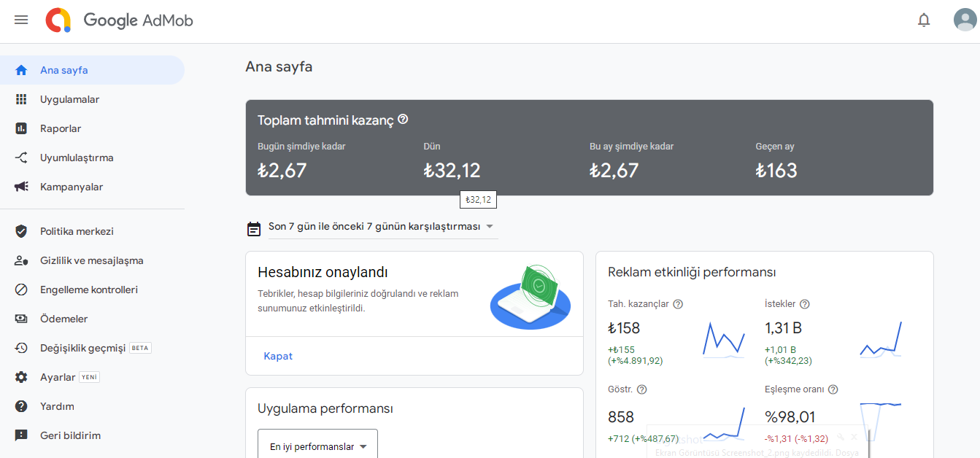This screenshot has width=980, height=458.
Task: Click the Engelleme kontrolleri block icon
Action: point(21,290)
